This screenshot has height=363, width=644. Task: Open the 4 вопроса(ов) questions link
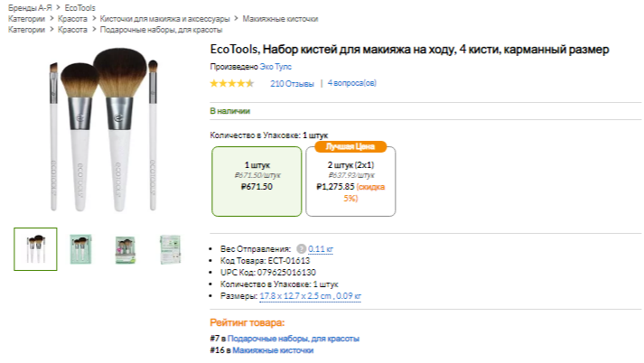pyautogui.click(x=352, y=84)
